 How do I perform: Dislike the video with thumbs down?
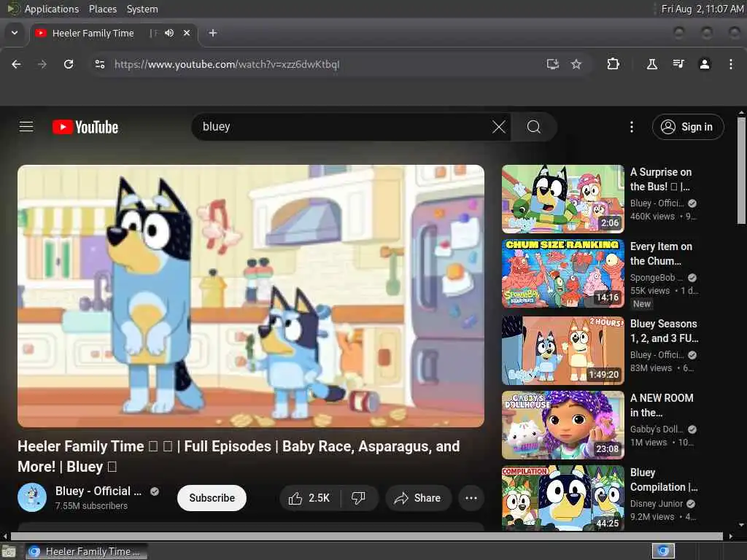(x=359, y=498)
